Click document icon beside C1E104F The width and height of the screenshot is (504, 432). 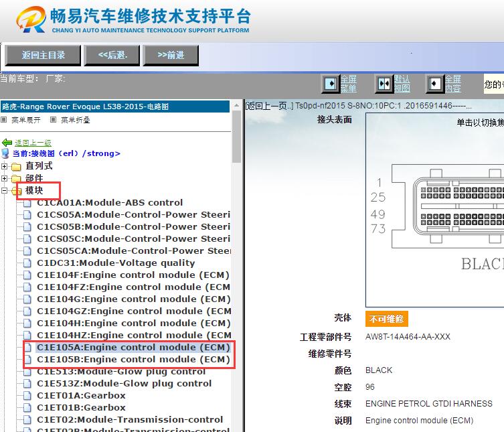click(27, 275)
